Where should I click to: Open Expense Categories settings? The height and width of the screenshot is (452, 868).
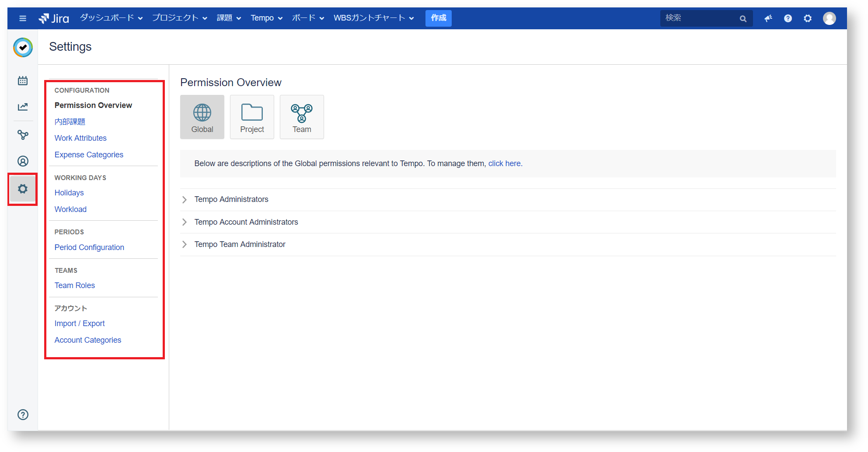click(89, 155)
